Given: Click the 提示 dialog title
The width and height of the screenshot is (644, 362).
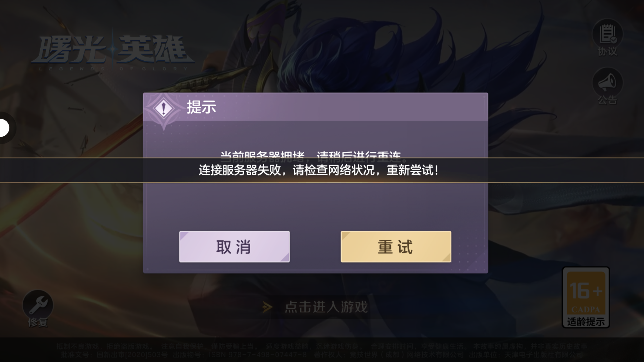Looking at the screenshot, I should click(x=201, y=107).
